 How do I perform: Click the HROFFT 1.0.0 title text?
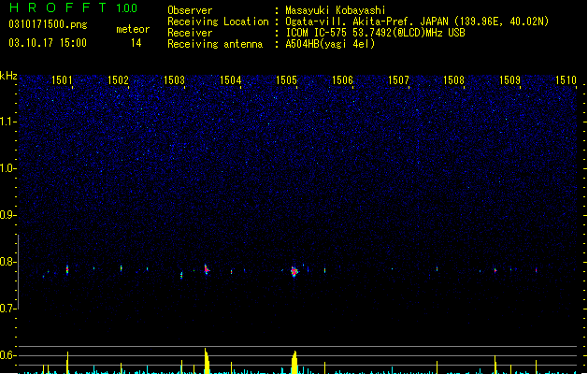click(73, 7)
